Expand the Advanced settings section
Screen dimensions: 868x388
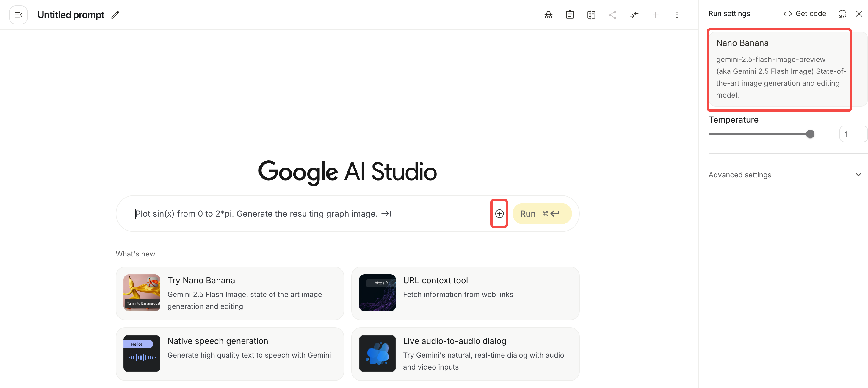(785, 175)
